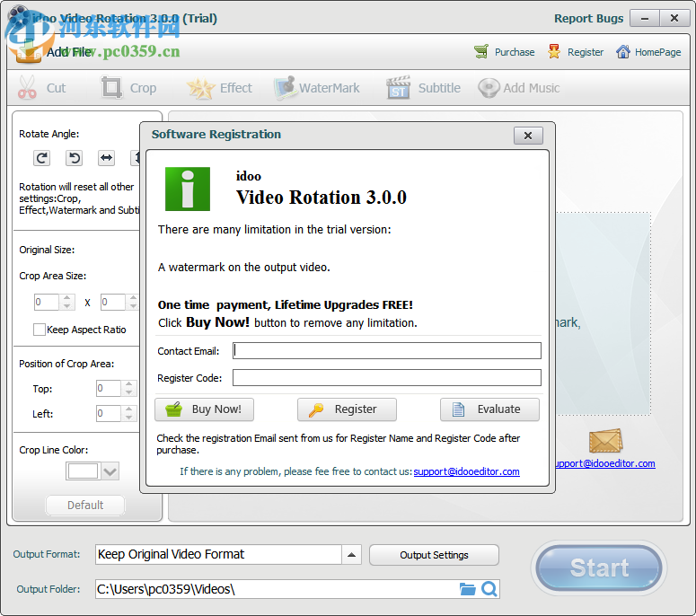Browse output folder with folder icon
The height and width of the screenshot is (616, 696).
pos(467,589)
